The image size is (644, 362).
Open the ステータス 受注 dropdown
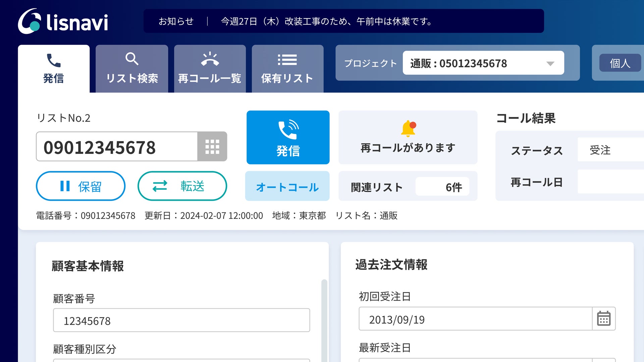click(x=610, y=150)
